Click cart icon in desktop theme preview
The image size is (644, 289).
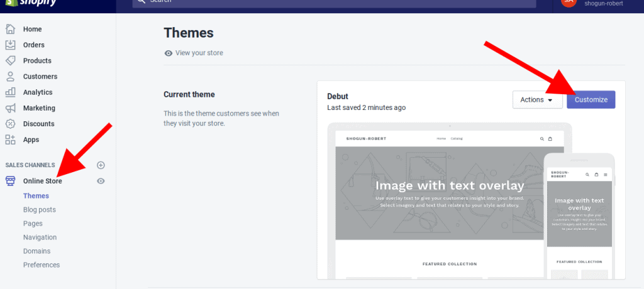coord(550,139)
